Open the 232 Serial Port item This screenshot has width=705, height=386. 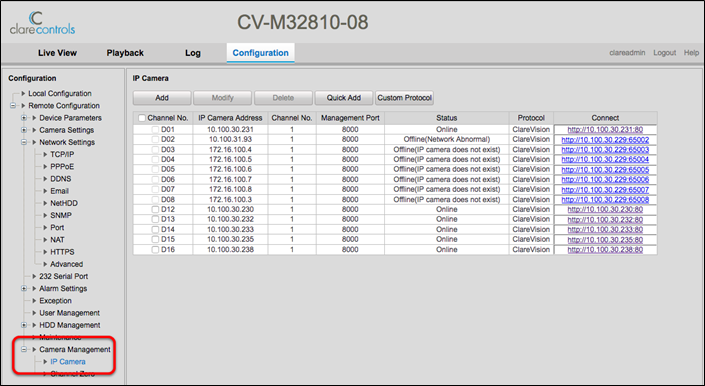pyautogui.click(x=63, y=276)
